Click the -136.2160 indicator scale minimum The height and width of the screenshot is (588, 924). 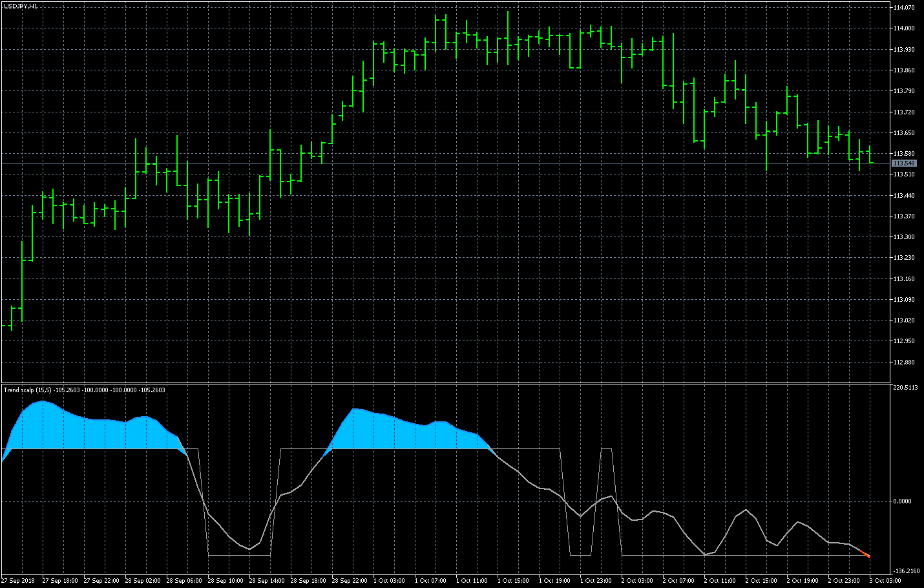pos(906,571)
